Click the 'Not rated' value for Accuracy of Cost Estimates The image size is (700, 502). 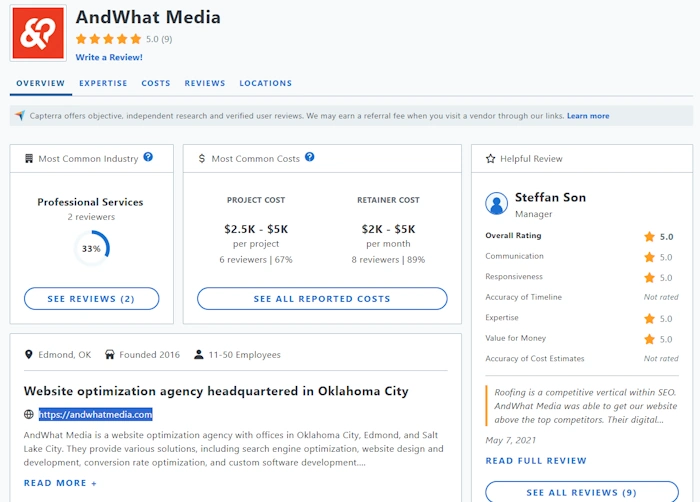pos(661,359)
